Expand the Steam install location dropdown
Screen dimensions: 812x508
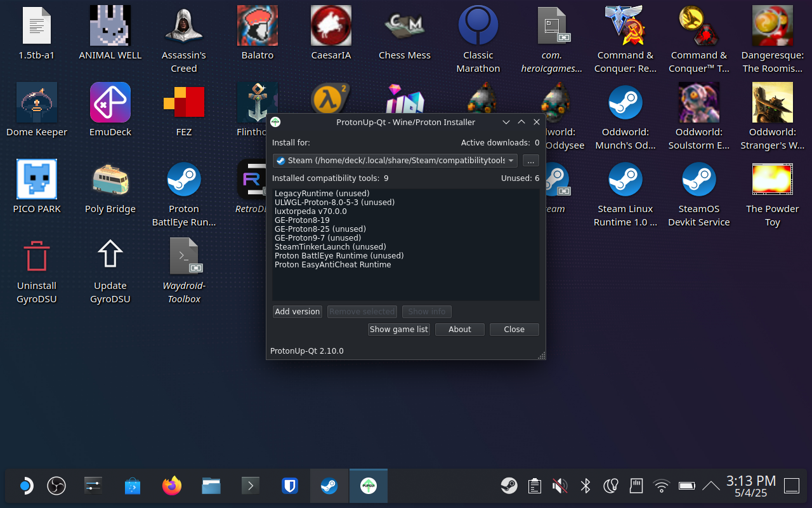pyautogui.click(x=395, y=161)
